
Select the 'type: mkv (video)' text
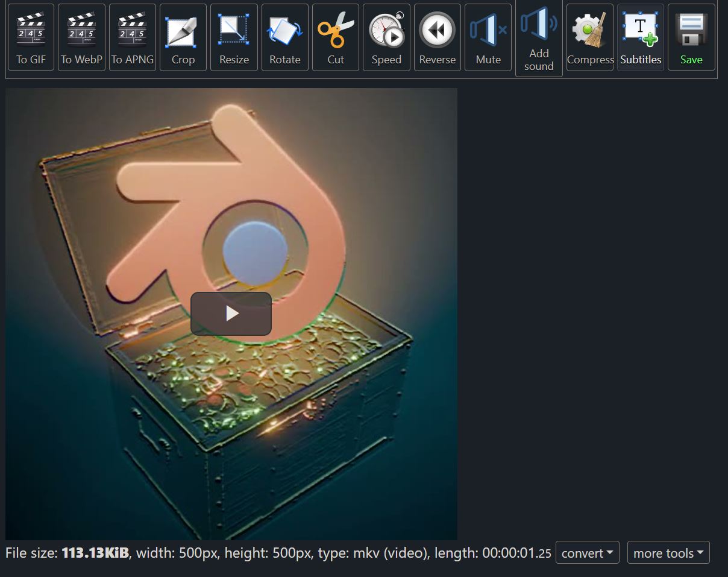[373, 553]
